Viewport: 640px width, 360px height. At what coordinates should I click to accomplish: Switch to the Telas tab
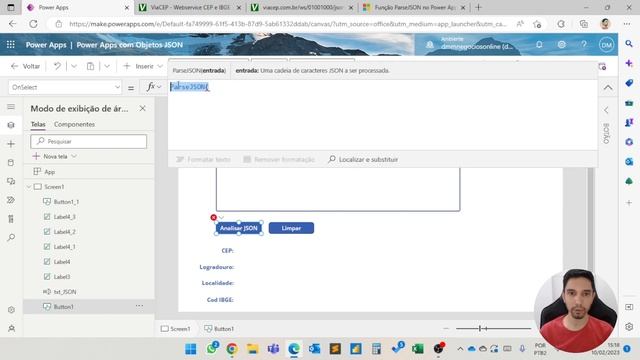click(38, 124)
